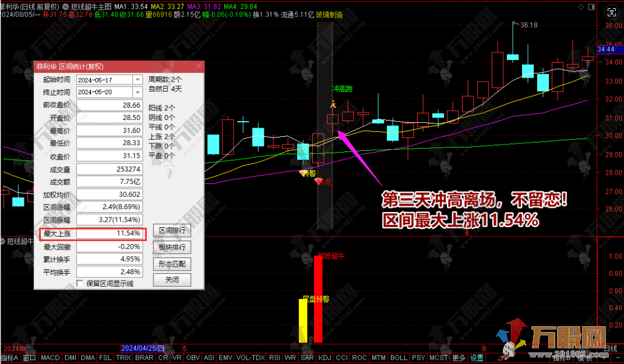
Task: Click the screenshot capture icon in the top-right corner
Action: pyautogui.click(x=612, y=13)
